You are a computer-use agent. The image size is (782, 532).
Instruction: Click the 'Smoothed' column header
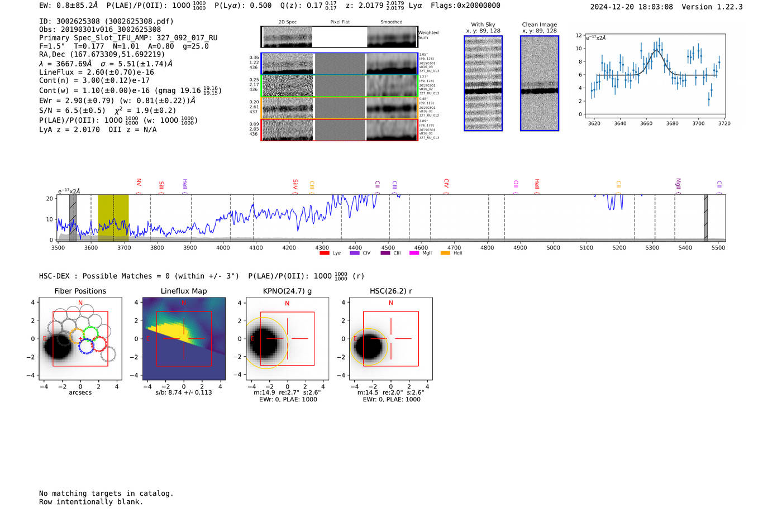pos(391,22)
